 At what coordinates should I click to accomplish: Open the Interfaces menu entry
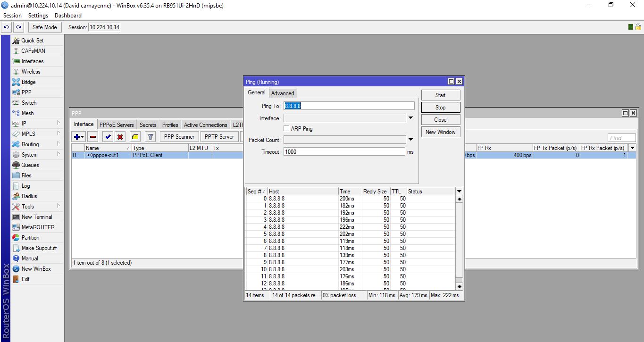(32, 61)
